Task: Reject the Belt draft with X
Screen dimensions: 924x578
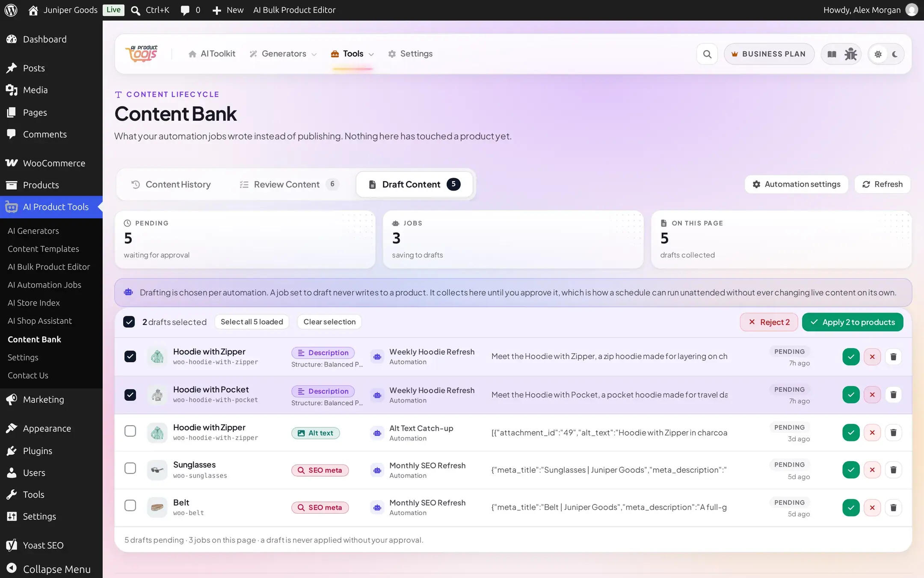Action: tap(872, 507)
